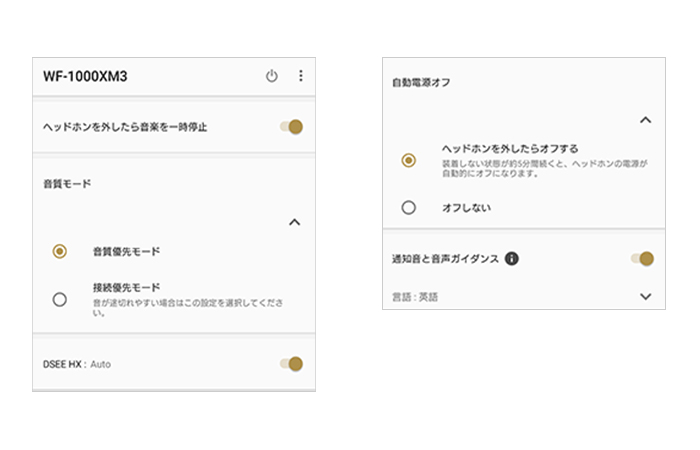This screenshot has width=700, height=450.
Task: Collapse the 自動電源オフ section chevron
Action: pyautogui.click(x=645, y=120)
